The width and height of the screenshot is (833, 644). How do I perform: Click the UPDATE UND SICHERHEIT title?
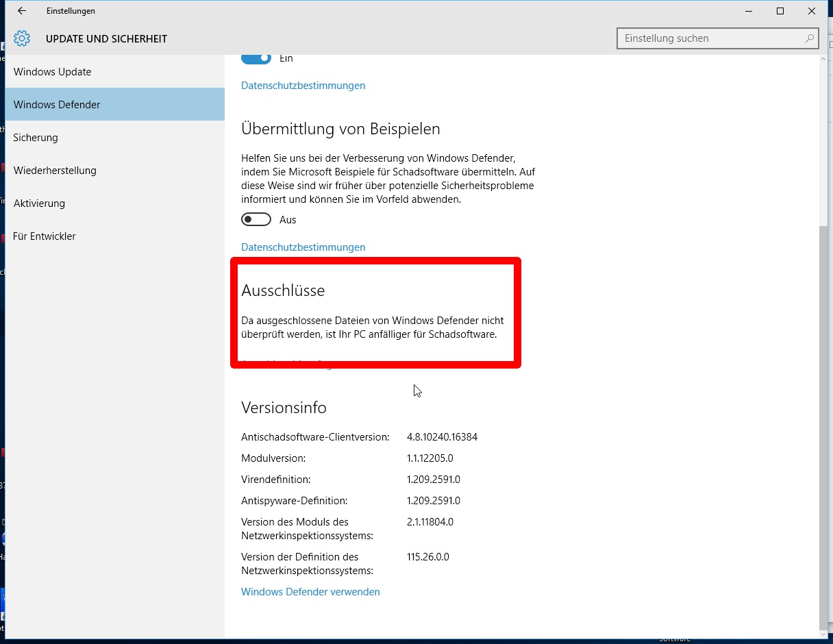106,39
